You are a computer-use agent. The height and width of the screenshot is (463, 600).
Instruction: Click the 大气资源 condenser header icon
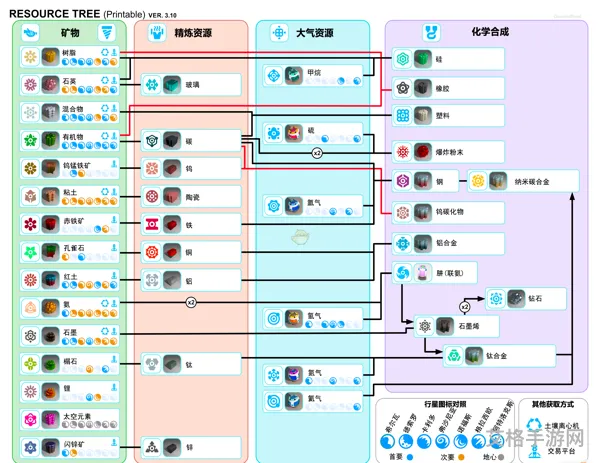pos(279,33)
